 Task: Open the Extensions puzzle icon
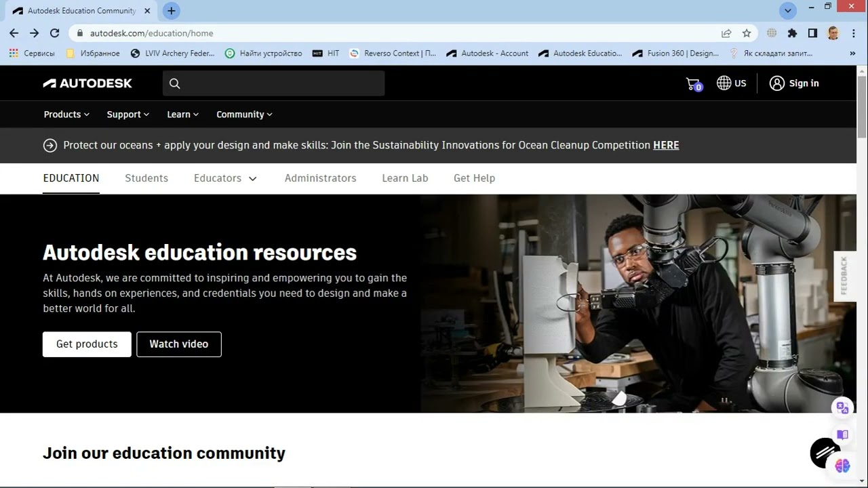[x=792, y=33]
